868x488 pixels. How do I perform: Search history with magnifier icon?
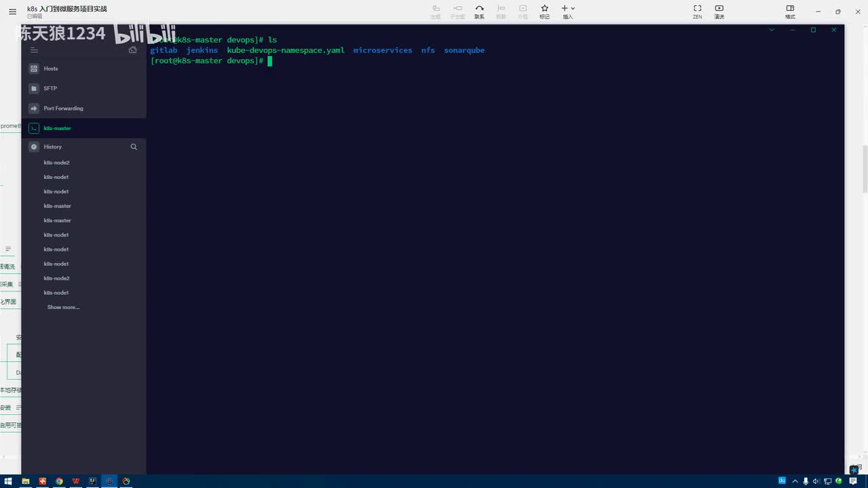click(x=134, y=146)
